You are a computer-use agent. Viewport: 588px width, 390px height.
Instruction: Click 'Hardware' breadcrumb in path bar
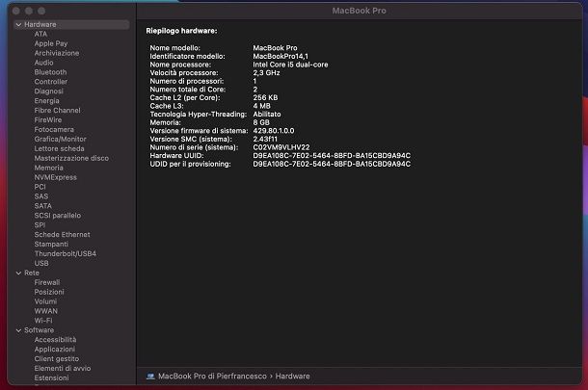coord(292,377)
